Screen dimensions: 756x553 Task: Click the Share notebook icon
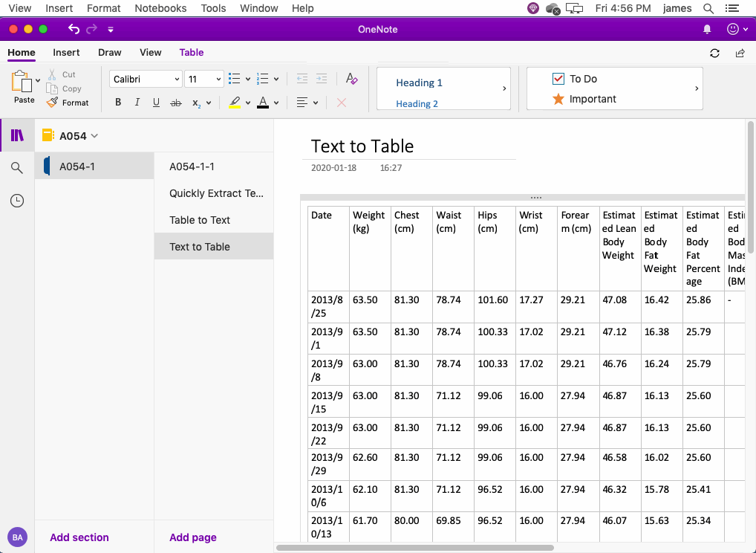pyautogui.click(x=740, y=53)
